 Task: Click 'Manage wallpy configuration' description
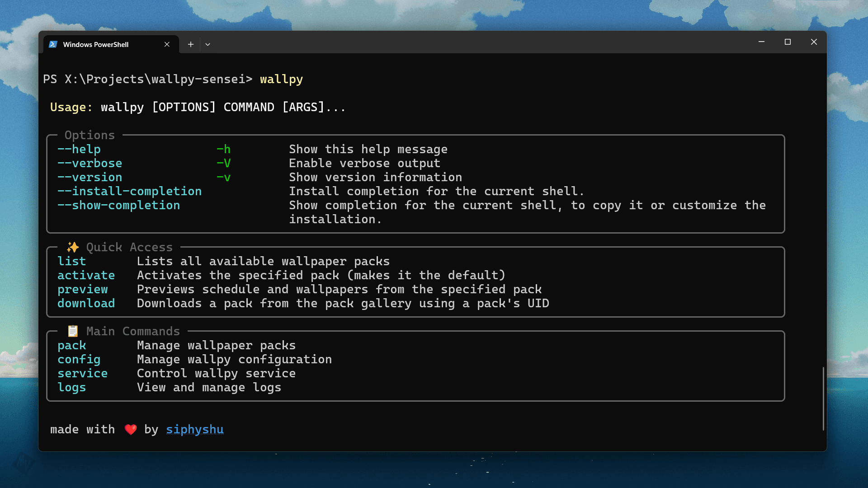click(x=235, y=359)
